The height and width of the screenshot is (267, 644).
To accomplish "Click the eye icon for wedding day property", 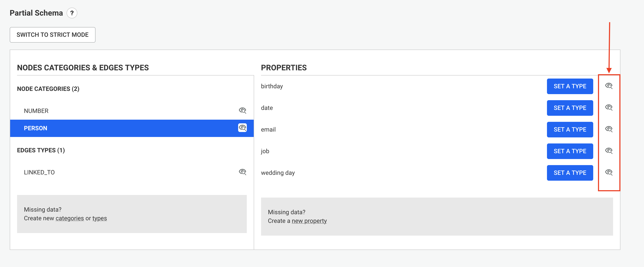I will [609, 172].
